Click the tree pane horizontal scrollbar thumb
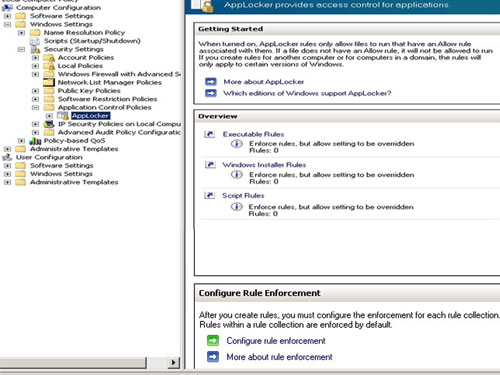The width and height of the screenshot is (500, 375). [73, 362]
